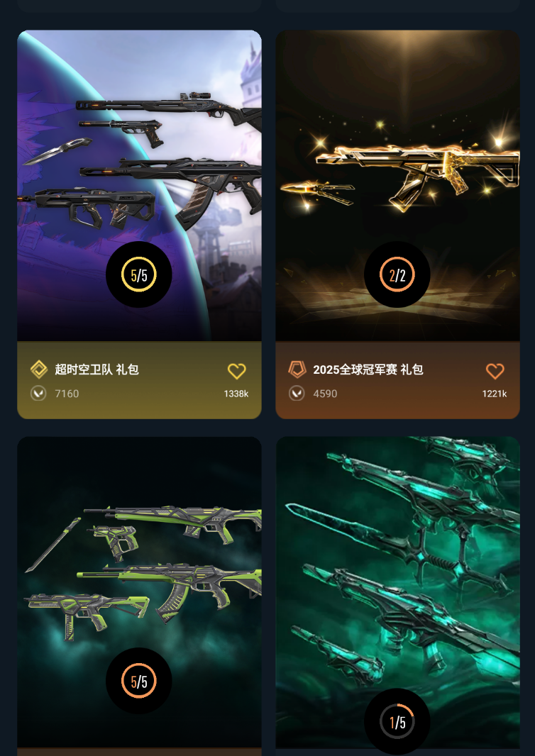Select the 1/5 partial progress ring
The height and width of the screenshot is (756, 535).
tap(397, 722)
